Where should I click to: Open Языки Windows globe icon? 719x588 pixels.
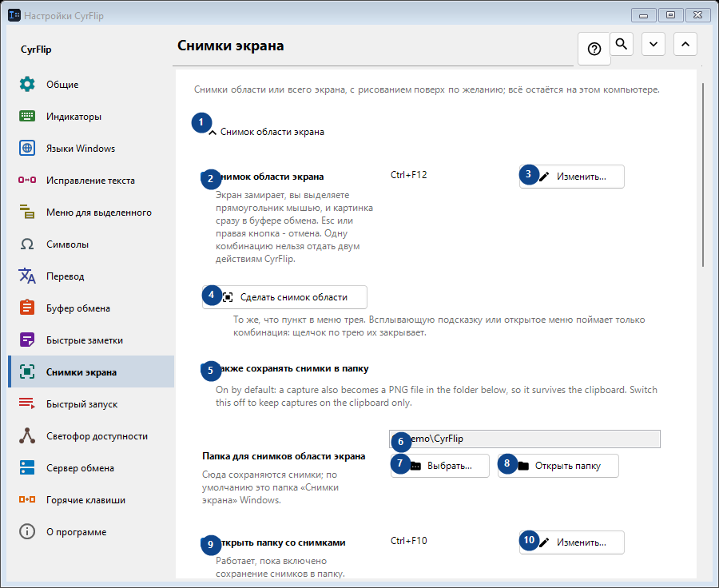point(27,148)
